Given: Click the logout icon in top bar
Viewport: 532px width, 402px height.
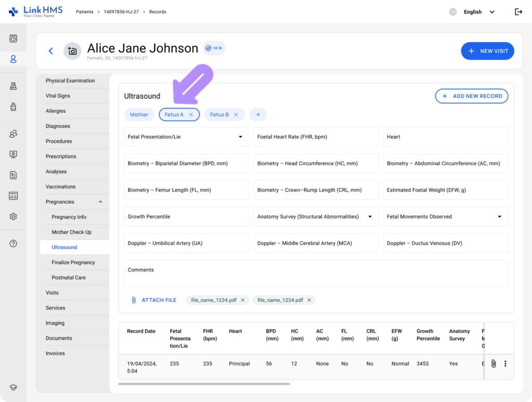Looking at the screenshot, I should coord(518,12).
